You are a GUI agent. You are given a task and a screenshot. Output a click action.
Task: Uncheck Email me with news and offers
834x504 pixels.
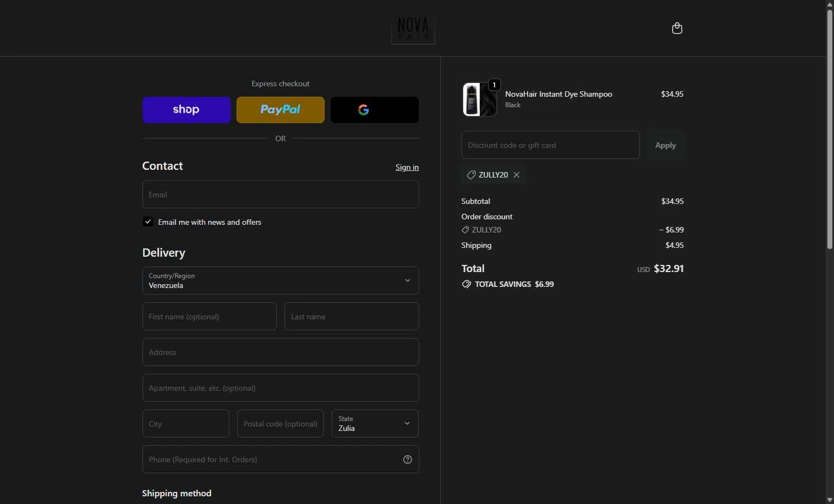pos(148,221)
